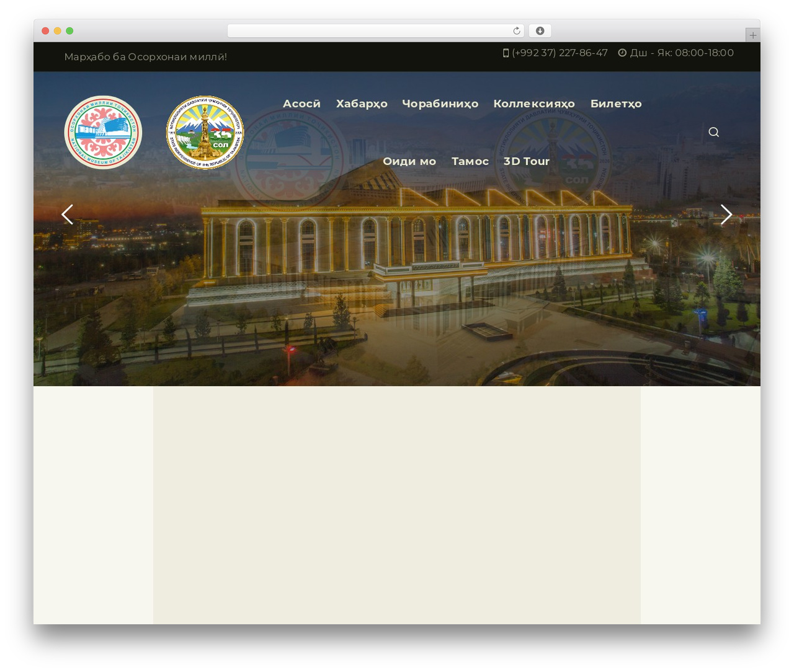Open browser downloads button
Image resolution: width=794 pixels, height=672 pixels.
coord(540,31)
